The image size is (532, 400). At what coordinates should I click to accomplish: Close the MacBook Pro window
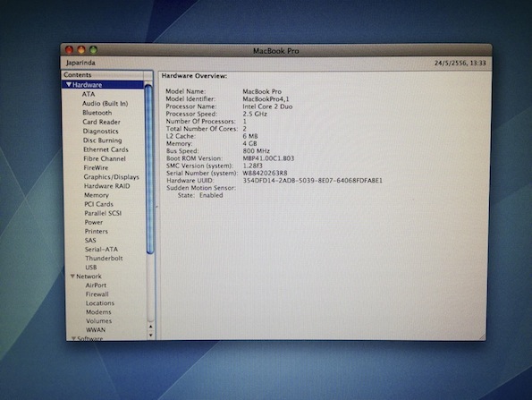point(69,50)
